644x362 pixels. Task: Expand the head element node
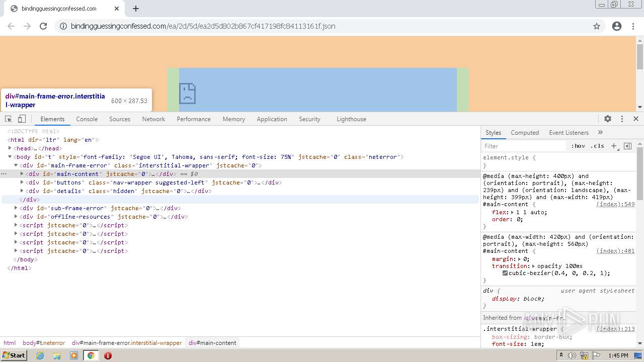click(x=10, y=148)
